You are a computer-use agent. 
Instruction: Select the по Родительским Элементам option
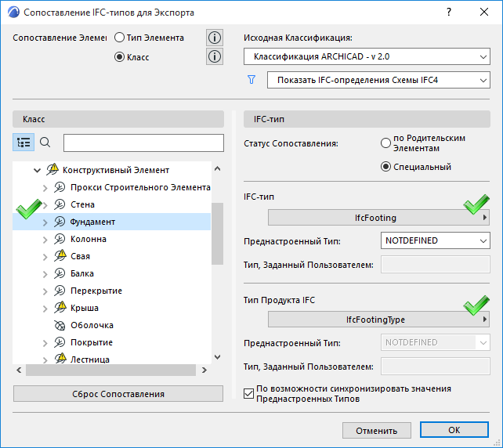[385, 143]
